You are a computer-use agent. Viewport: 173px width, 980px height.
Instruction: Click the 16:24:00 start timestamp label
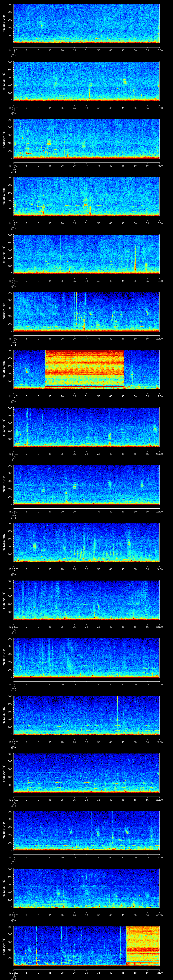(13, 627)
